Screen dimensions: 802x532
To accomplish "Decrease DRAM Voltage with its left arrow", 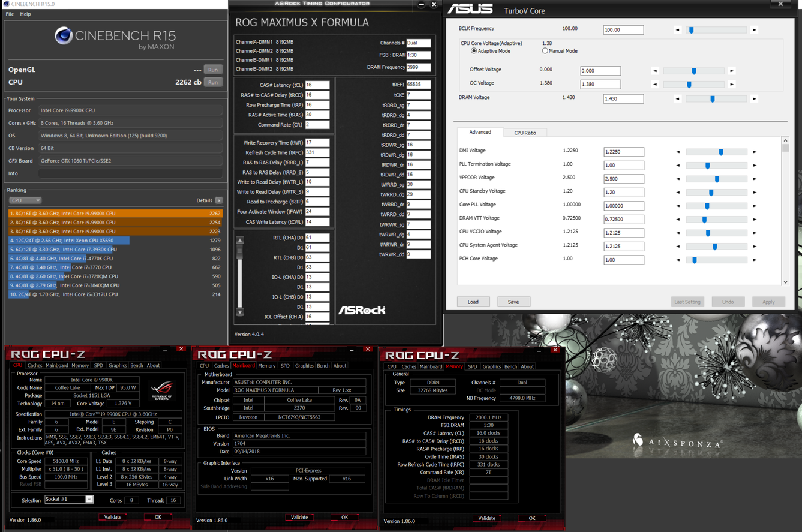I will pyautogui.click(x=678, y=99).
